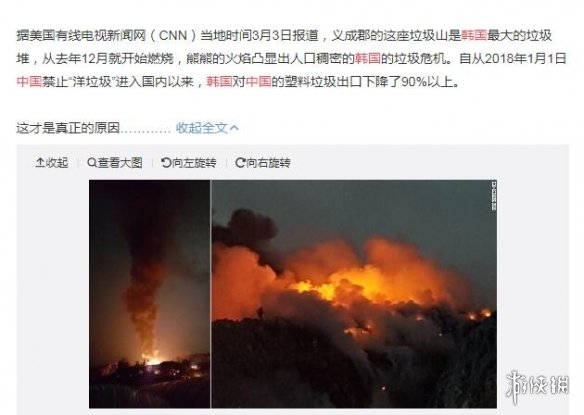Open 韩国 link before 对中国
The image size is (584, 415).
219,82
